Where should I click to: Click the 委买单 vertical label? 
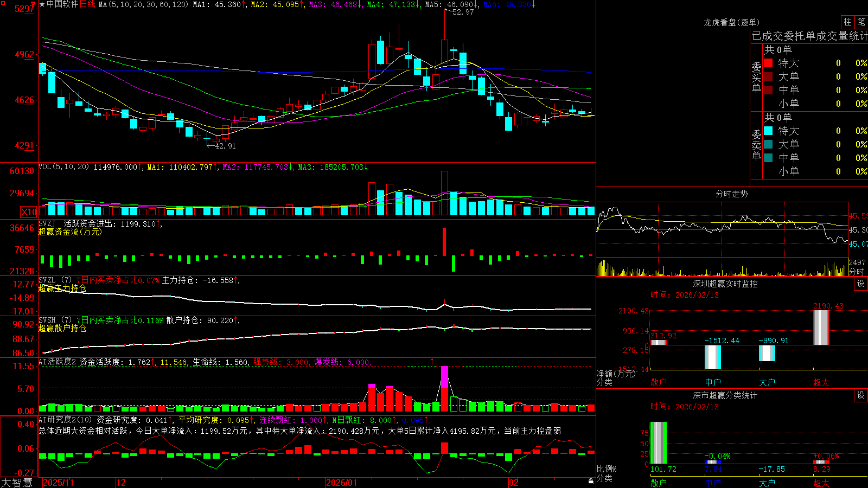tap(756, 78)
